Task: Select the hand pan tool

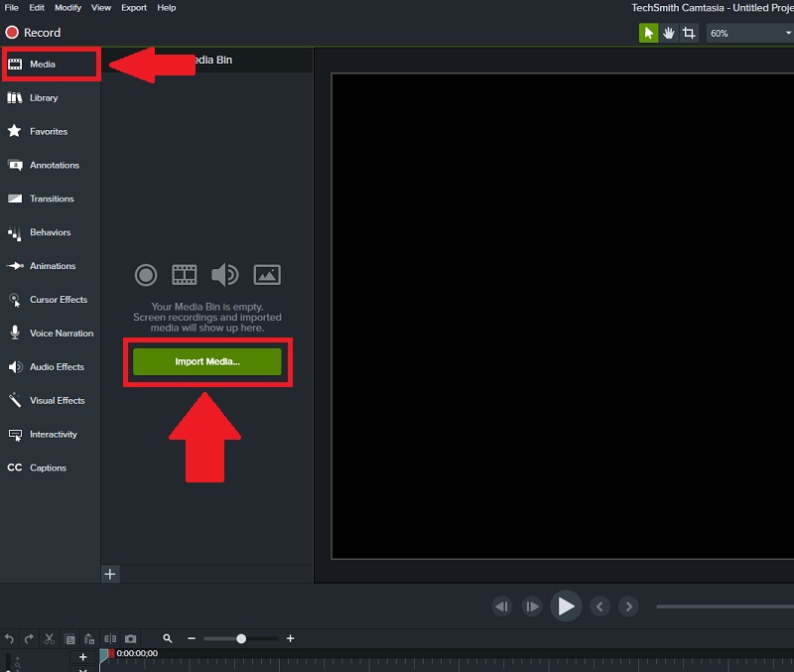Action: pyautogui.click(x=669, y=33)
